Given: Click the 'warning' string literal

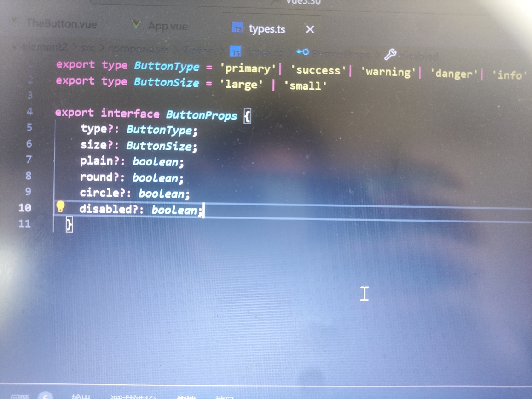Looking at the screenshot, I should point(388,72).
